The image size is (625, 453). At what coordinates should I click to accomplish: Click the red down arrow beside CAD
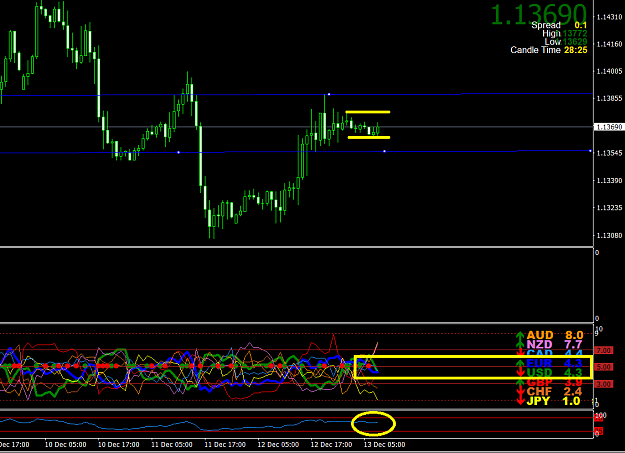(x=520, y=353)
